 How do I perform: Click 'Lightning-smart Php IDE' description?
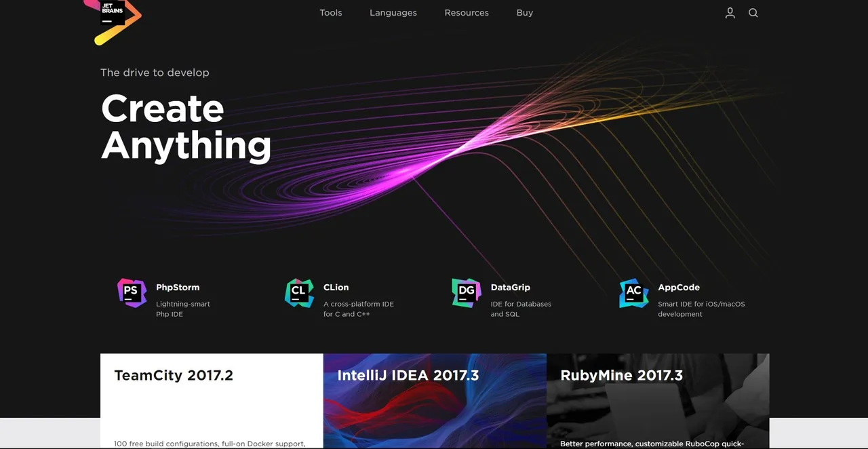coord(183,309)
